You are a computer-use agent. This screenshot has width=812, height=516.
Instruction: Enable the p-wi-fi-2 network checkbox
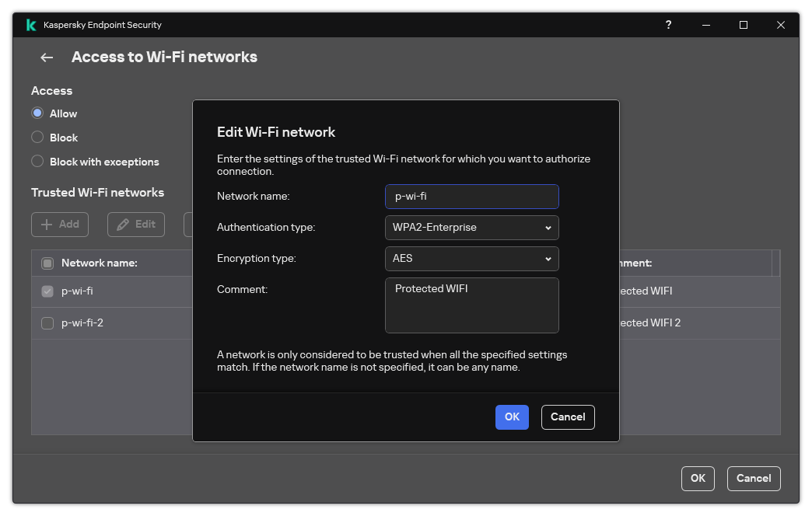pyautogui.click(x=47, y=322)
